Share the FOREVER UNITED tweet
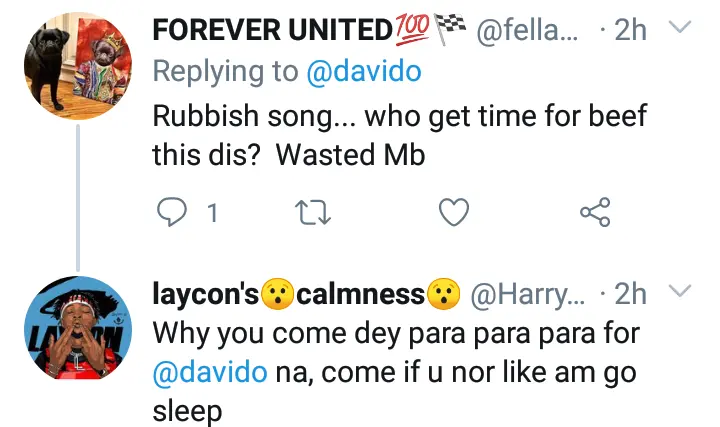The width and height of the screenshot is (720, 427). [596, 212]
